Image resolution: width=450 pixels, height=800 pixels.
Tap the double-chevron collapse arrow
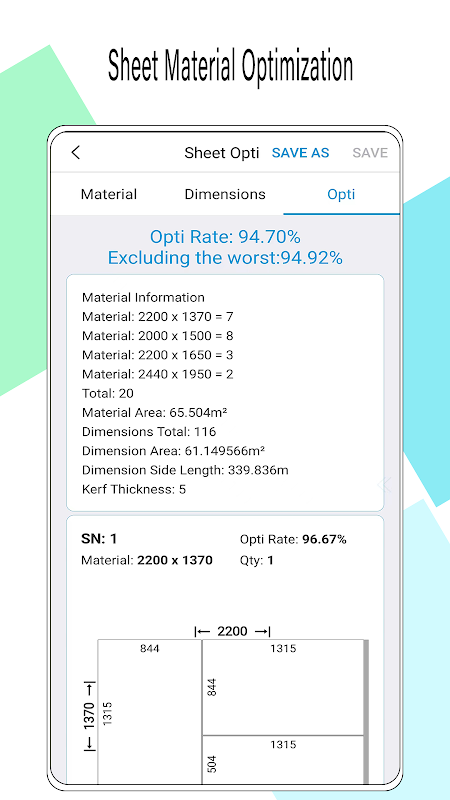[384, 485]
